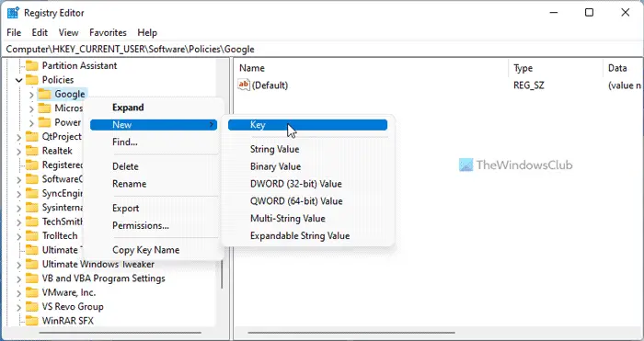Click the QtProject folder icon
Viewport: 644px width, 341px height.
point(31,136)
